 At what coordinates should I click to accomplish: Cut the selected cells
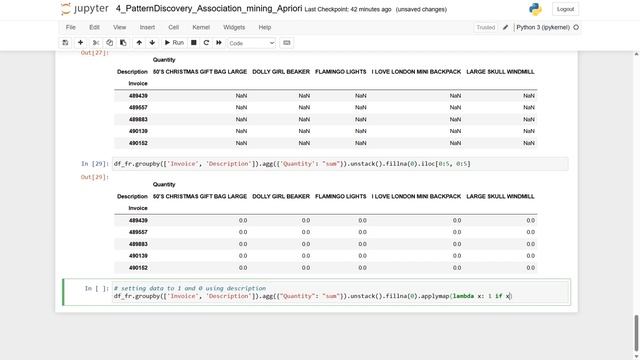click(x=96, y=43)
